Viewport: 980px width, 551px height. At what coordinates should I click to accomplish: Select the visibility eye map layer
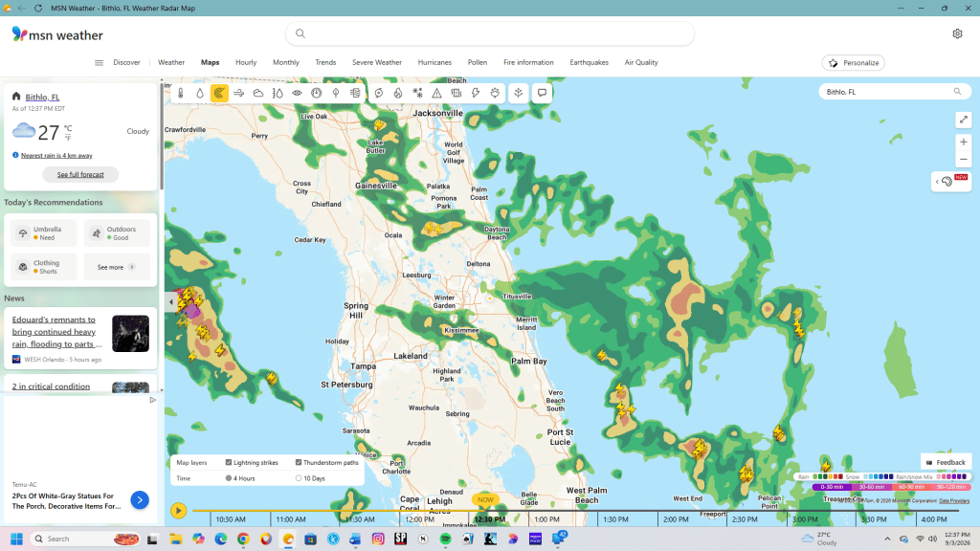[x=297, y=93]
